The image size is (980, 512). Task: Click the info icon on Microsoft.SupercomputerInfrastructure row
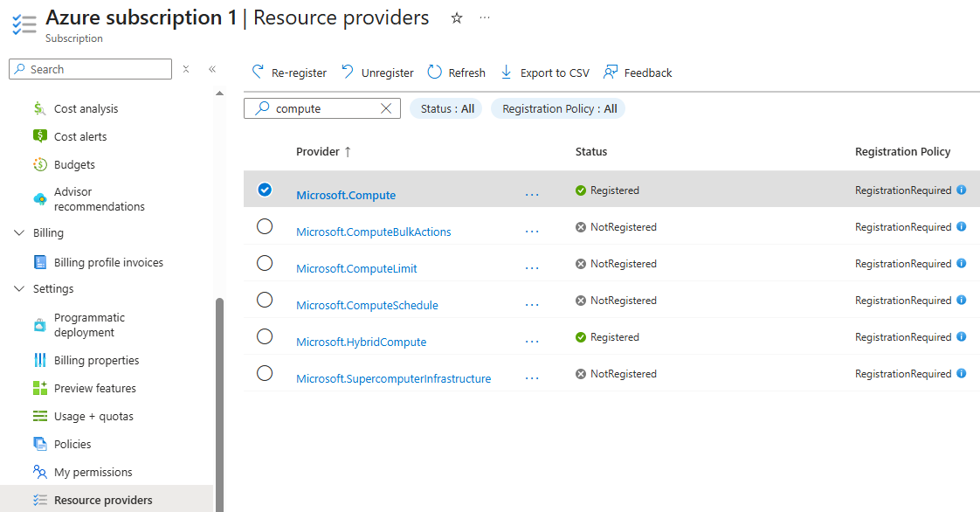click(962, 373)
